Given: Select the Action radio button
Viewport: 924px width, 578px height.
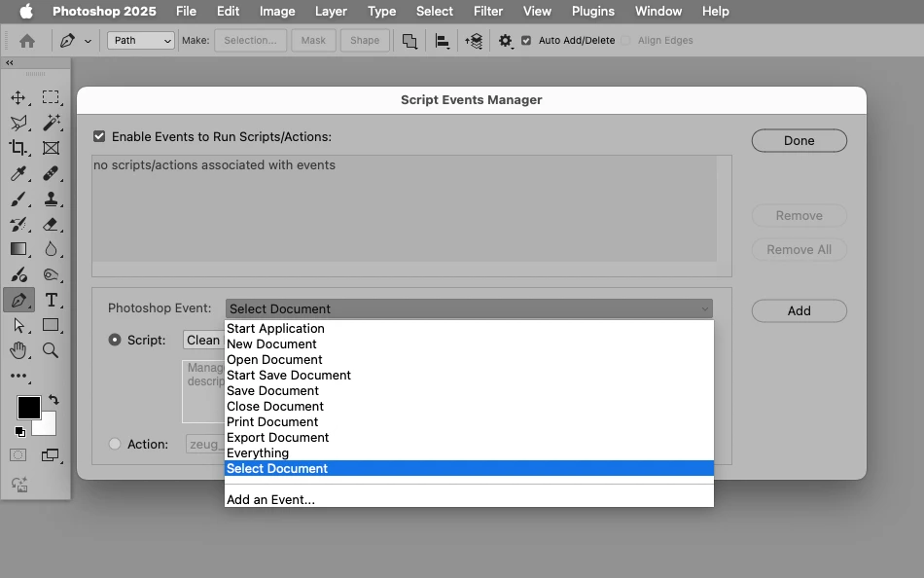Looking at the screenshot, I should [x=115, y=444].
